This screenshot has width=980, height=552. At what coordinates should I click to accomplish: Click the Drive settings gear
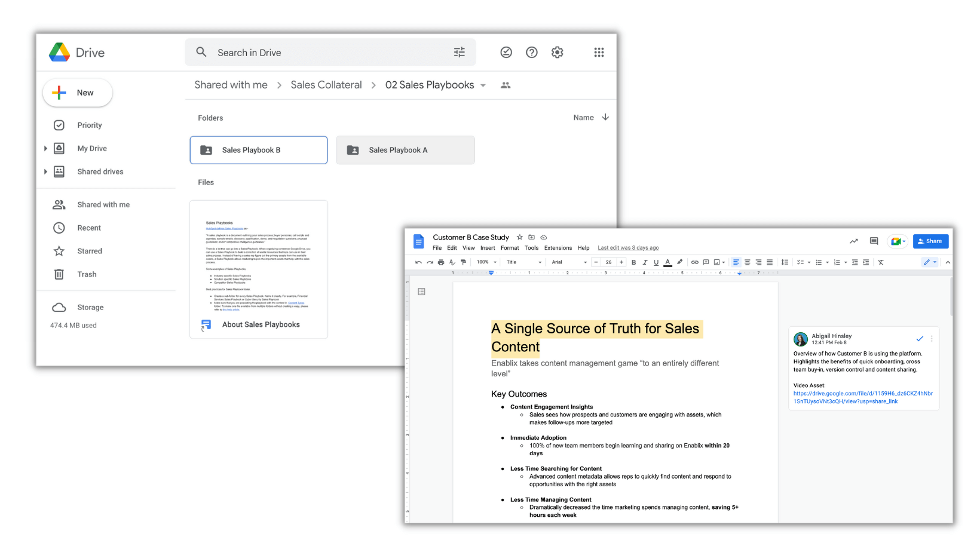[x=557, y=53]
